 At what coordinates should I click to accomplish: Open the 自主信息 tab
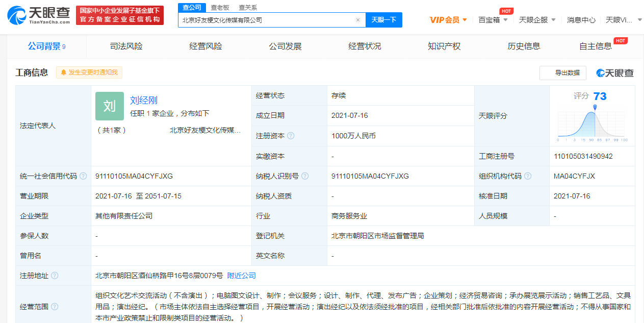[x=596, y=46]
